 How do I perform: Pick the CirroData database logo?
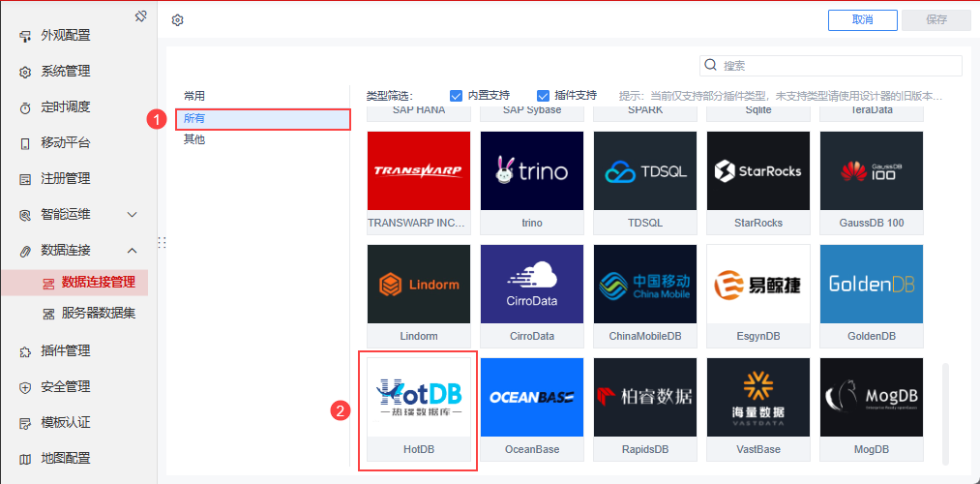pos(532,284)
